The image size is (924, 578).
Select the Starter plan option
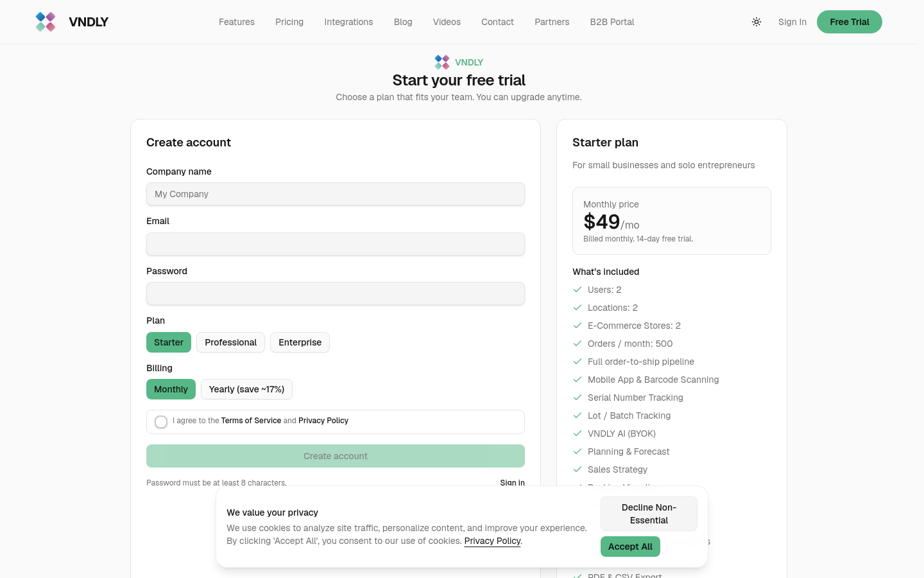169,342
